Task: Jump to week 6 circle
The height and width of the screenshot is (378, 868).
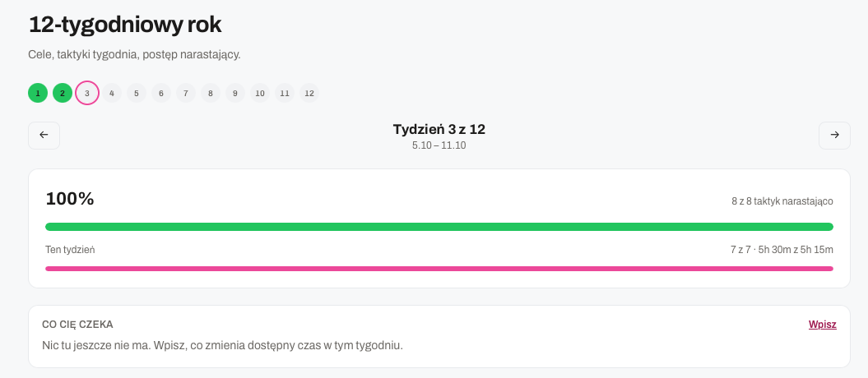Action: pyautogui.click(x=161, y=93)
